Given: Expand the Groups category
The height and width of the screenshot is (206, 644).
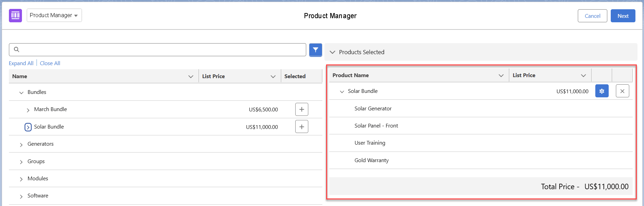Looking at the screenshot, I should 21,162.
